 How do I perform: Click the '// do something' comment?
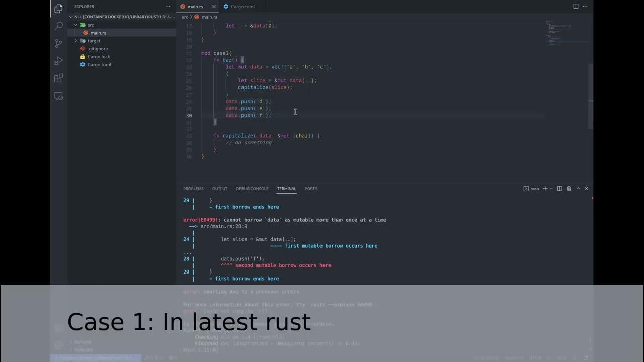[249, 143]
